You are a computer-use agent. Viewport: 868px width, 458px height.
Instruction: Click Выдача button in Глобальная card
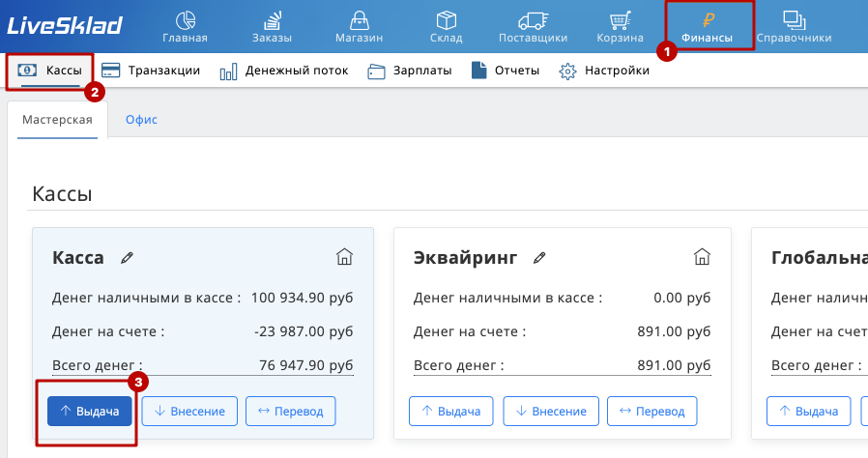click(809, 411)
